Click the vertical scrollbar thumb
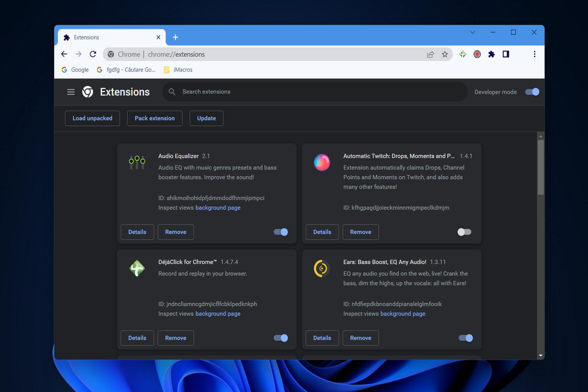The height and width of the screenshot is (392, 588). (x=541, y=167)
